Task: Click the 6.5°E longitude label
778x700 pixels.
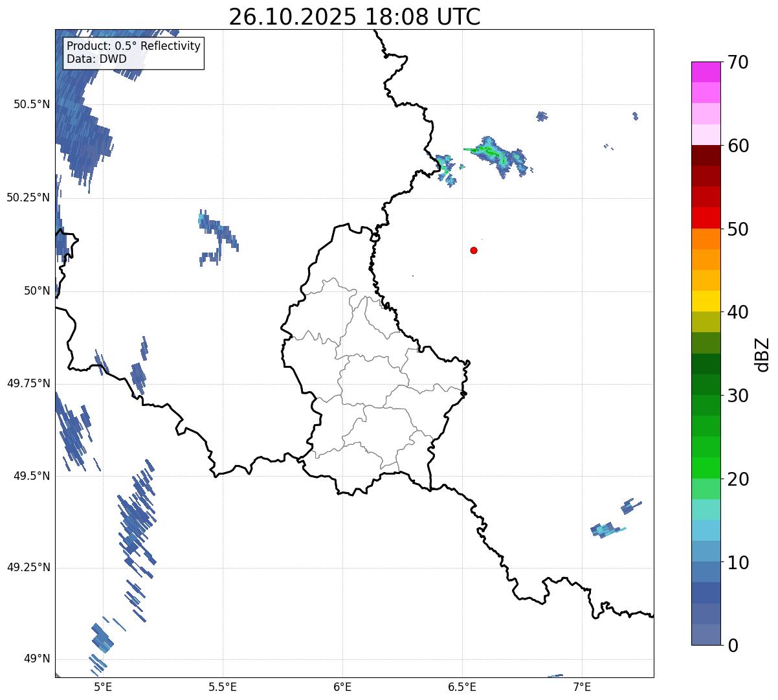Action: click(x=462, y=686)
